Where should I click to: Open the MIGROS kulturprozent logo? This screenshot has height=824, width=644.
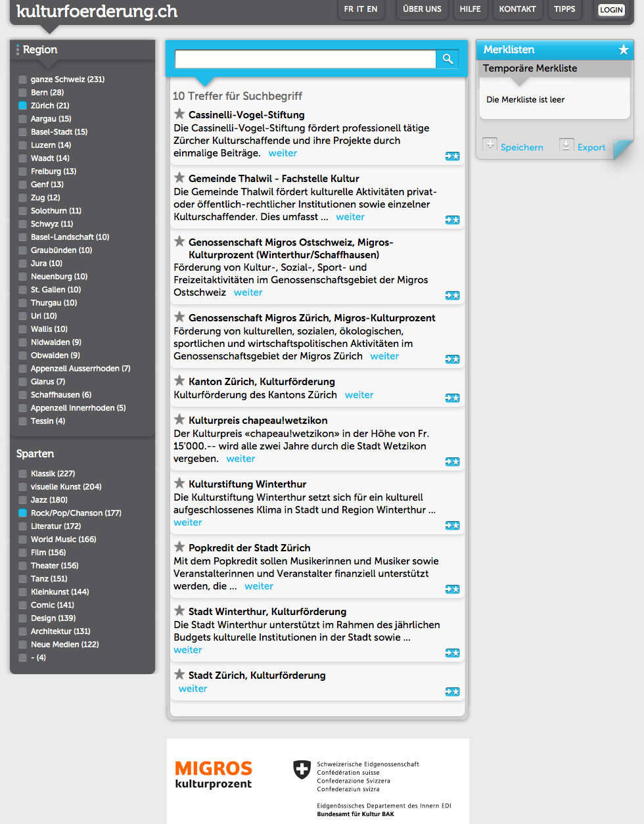[x=214, y=775]
